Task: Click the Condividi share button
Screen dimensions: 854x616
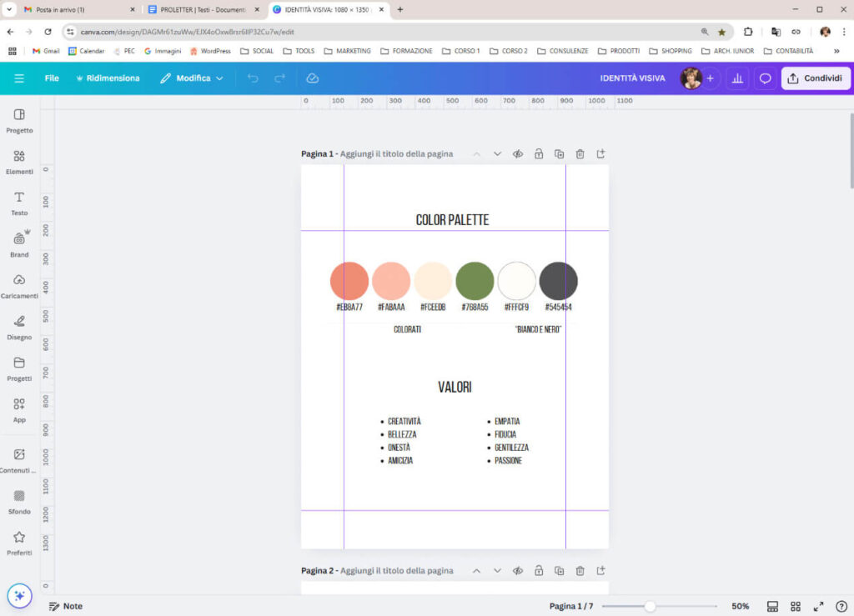Action: 816,78
